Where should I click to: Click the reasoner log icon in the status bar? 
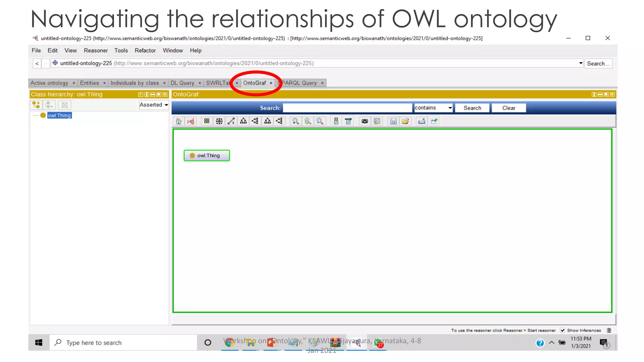609,330
